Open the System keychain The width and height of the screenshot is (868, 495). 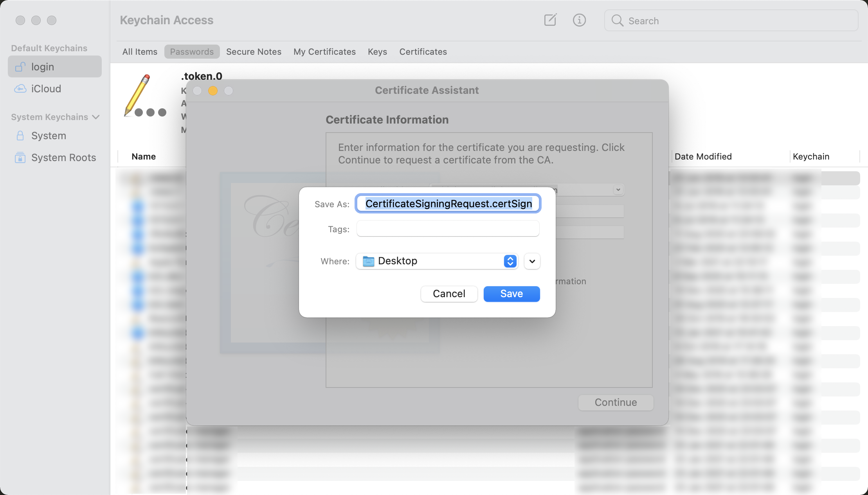tap(49, 136)
